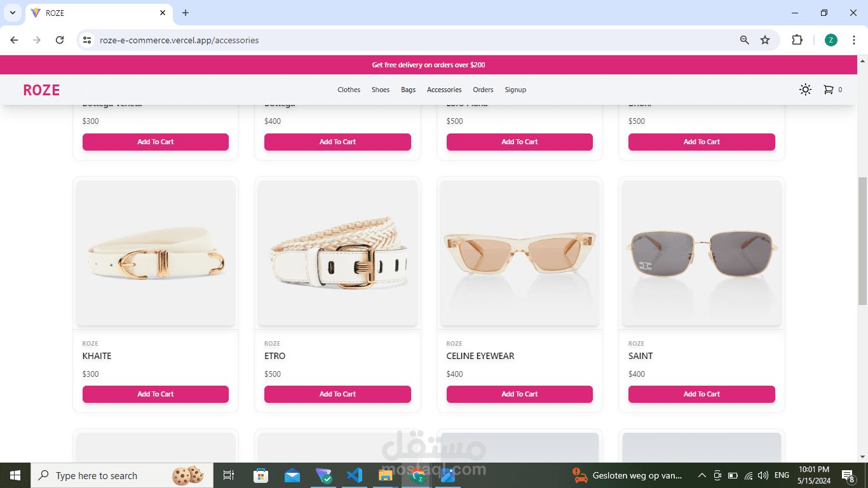Add the ETRO belt to cart
868x488 pixels.
pyautogui.click(x=337, y=394)
